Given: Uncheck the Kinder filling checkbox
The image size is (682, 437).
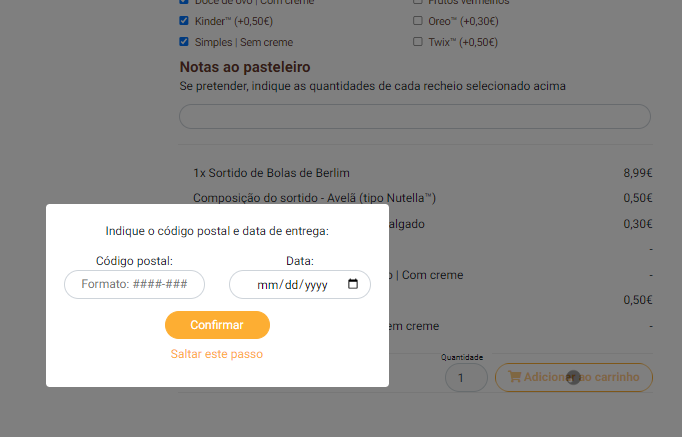Looking at the screenshot, I should (184, 20).
